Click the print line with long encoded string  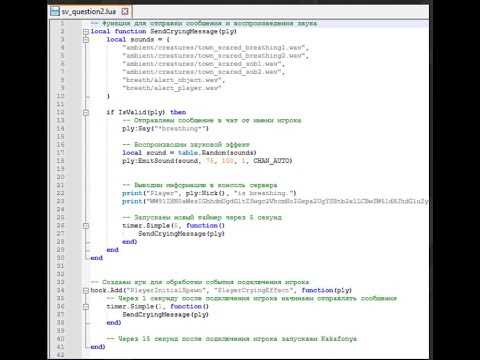tap(275, 201)
